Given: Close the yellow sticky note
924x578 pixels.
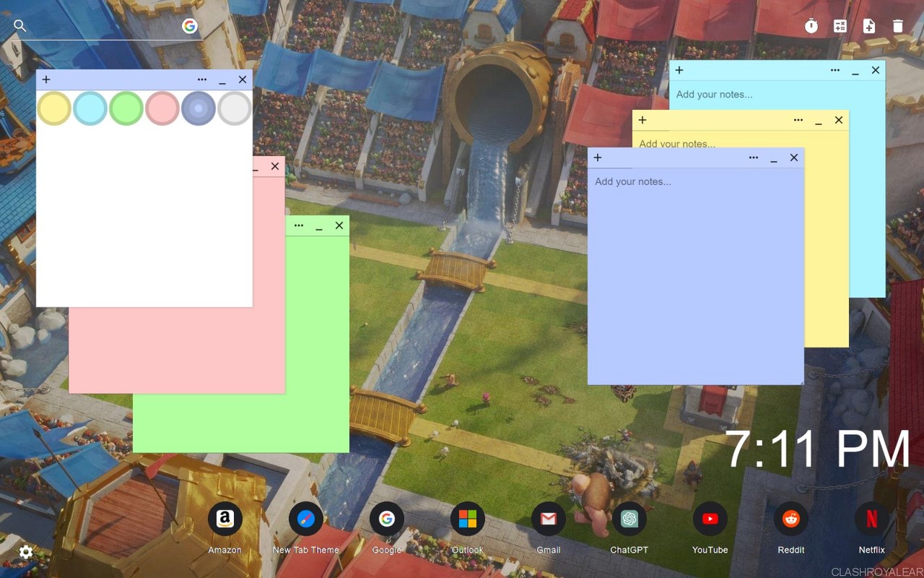Looking at the screenshot, I should (x=839, y=120).
